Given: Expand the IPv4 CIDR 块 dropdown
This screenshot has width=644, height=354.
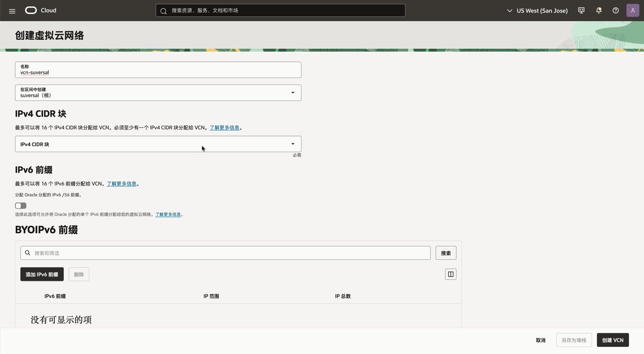Looking at the screenshot, I should (x=158, y=144).
